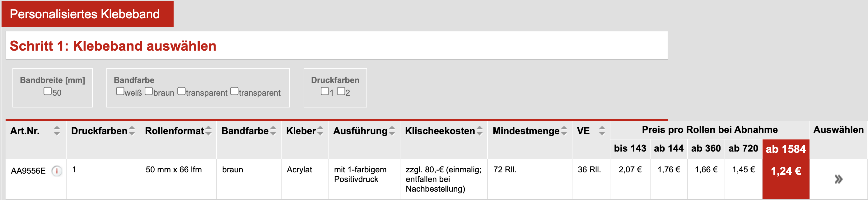This screenshot has height=200, width=868.
Task: Click the double-arrow select icon in row
Action: (x=838, y=179)
